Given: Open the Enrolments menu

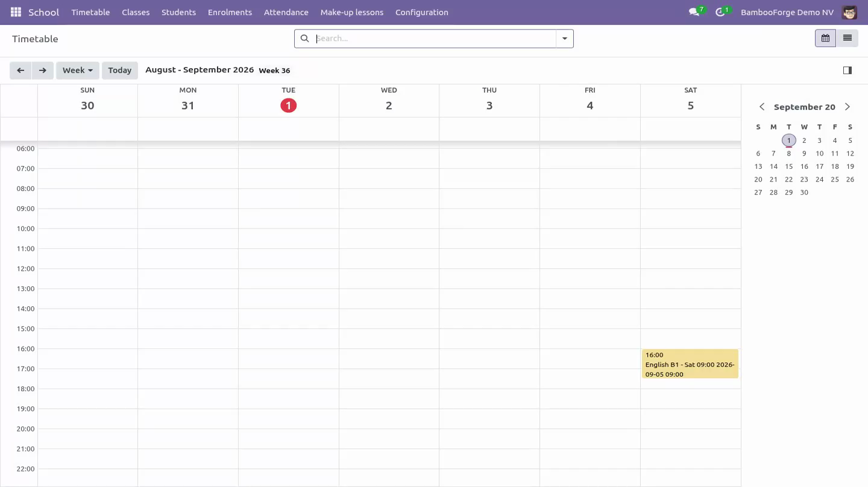Looking at the screenshot, I should (x=230, y=12).
